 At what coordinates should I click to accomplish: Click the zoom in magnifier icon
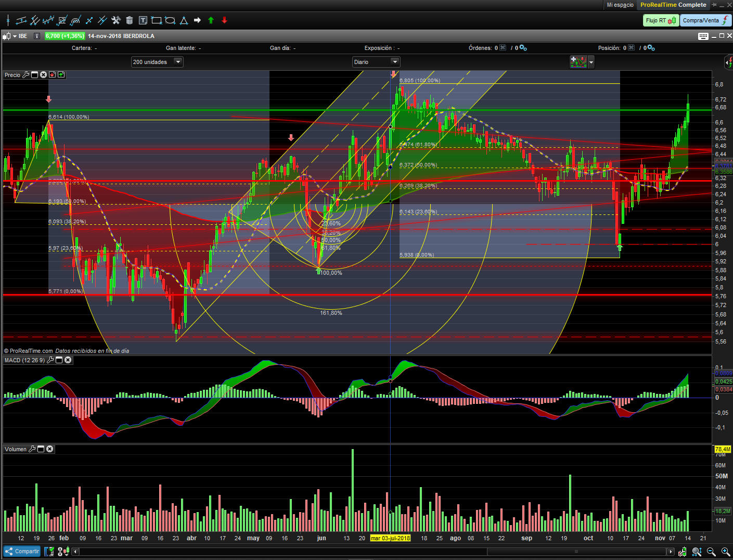pos(726,552)
